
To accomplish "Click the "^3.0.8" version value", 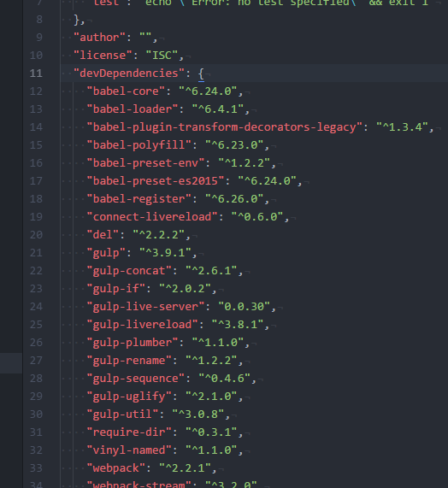I will pos(198,415).
